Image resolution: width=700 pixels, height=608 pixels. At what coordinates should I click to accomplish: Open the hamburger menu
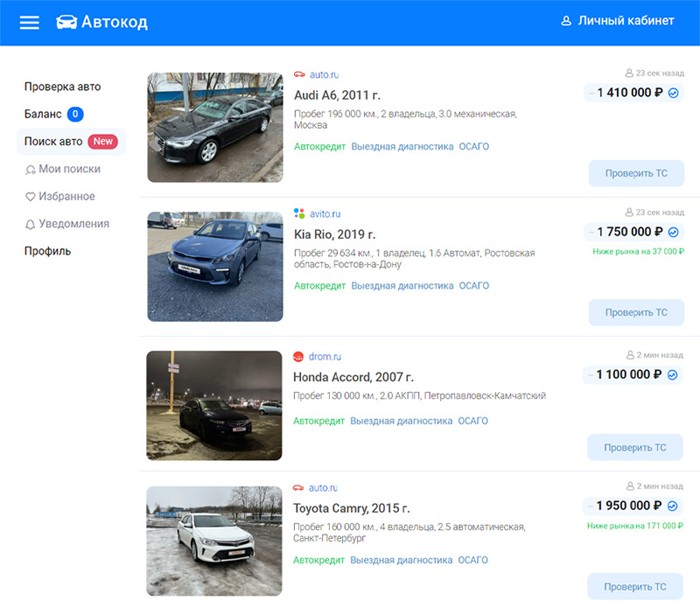(30, 23)
